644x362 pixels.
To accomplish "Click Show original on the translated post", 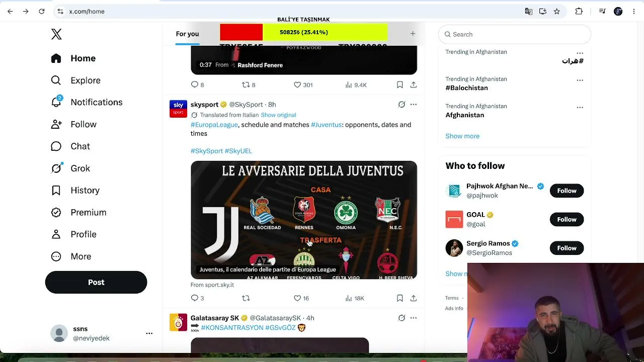I will (278, 115).
